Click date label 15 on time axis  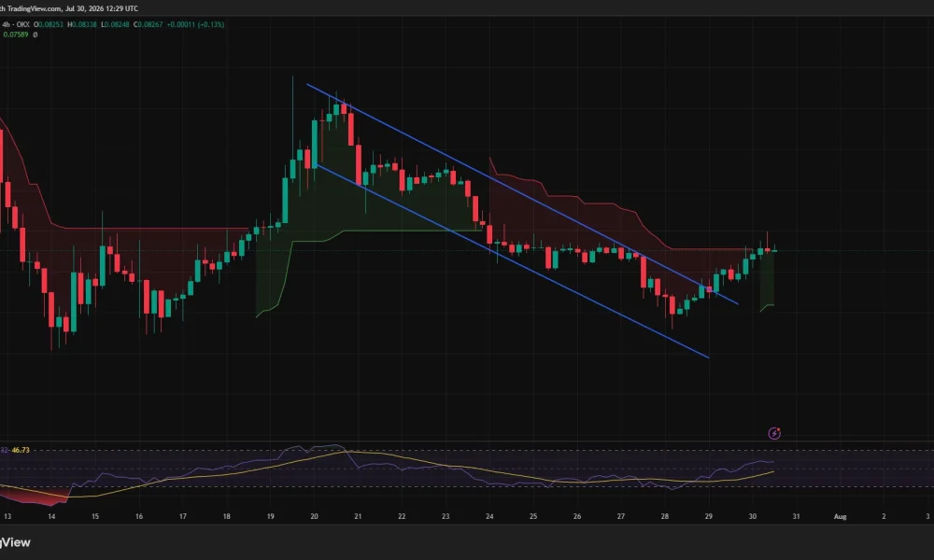click(x=95, y=516)
